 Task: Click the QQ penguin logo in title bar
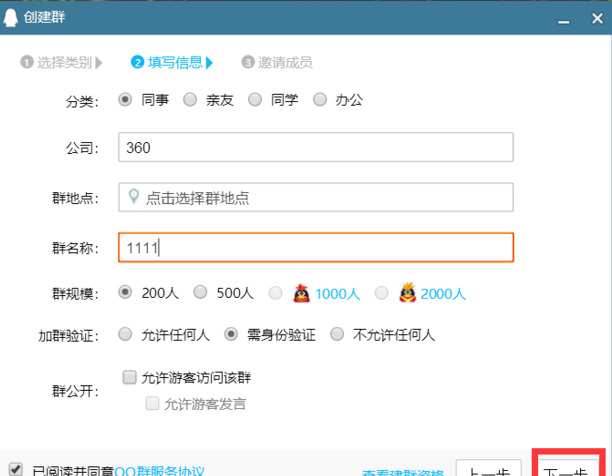pos(11,18)
